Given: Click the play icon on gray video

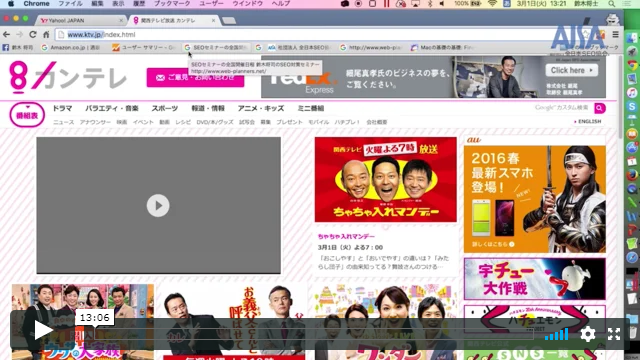Looking at the screenshot, I should pos(158,206).
